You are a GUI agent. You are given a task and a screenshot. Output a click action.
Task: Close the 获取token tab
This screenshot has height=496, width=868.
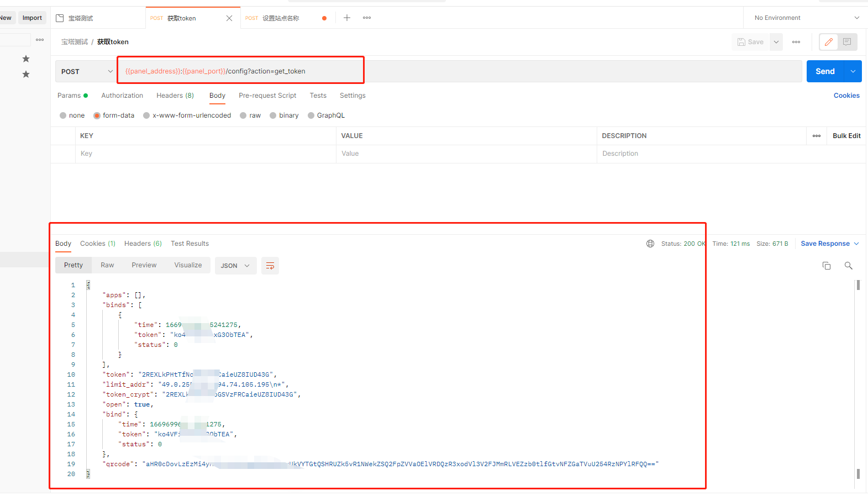(229, 18)
